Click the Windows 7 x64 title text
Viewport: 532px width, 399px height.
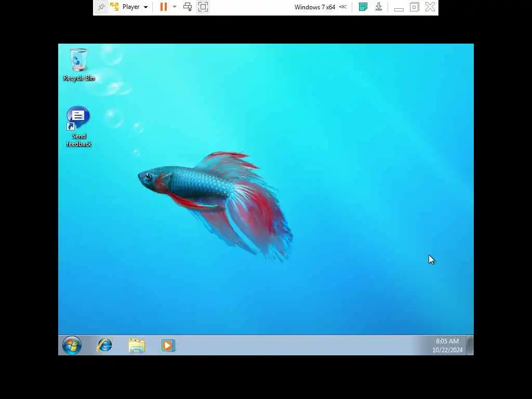point(314,7)
